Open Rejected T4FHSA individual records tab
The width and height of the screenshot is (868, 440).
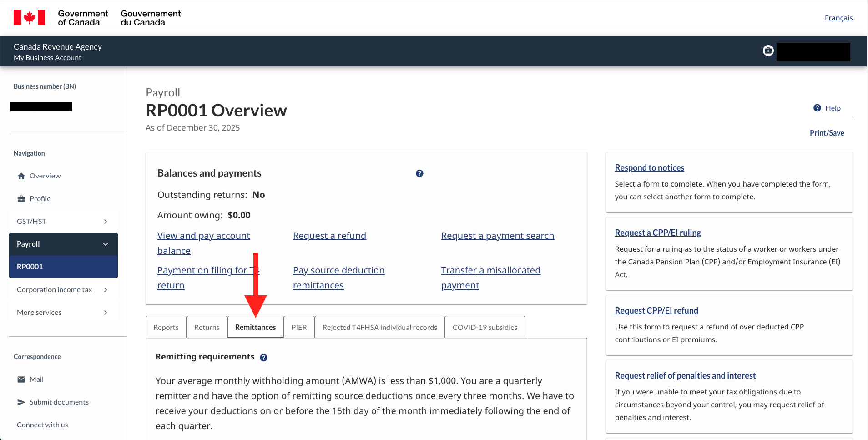click(380, 327)
